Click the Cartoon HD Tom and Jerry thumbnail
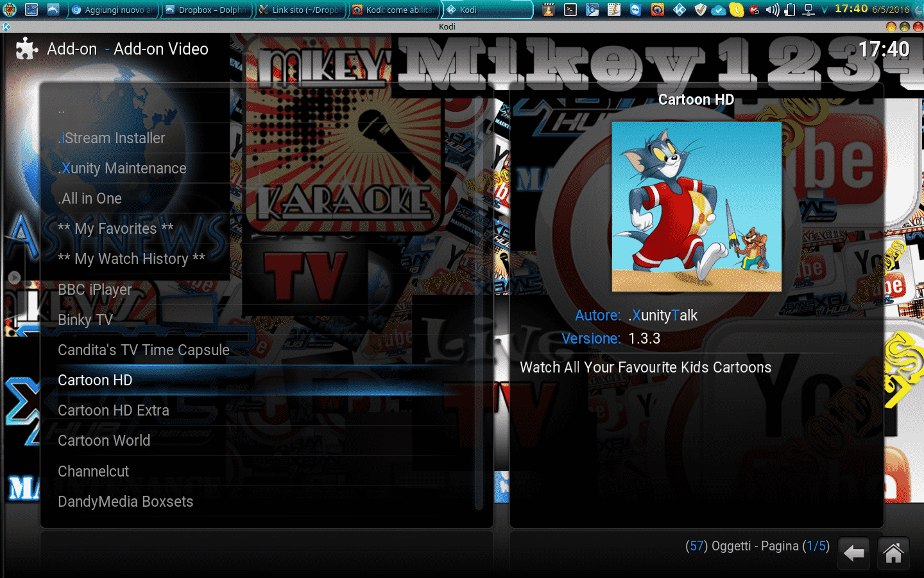This screenshot has height=578, width=924. pos(696,207)
